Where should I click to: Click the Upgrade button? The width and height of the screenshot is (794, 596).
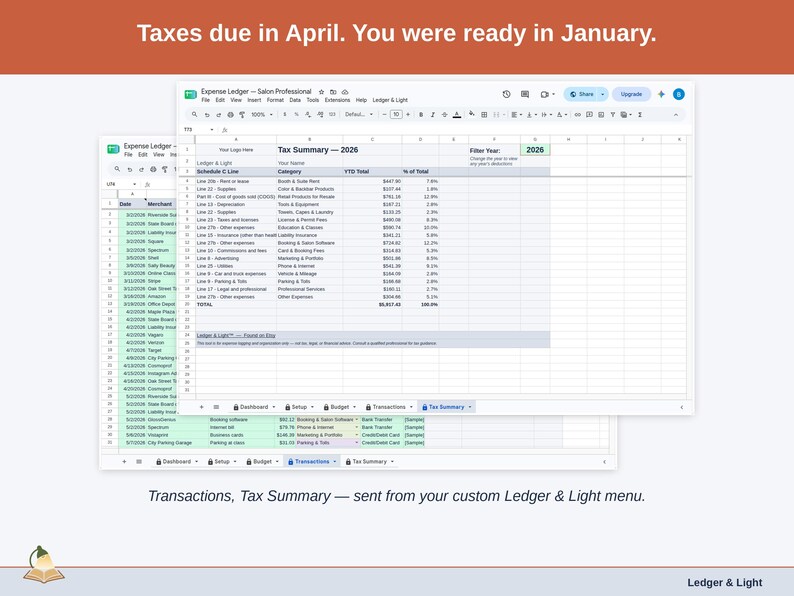631,94
